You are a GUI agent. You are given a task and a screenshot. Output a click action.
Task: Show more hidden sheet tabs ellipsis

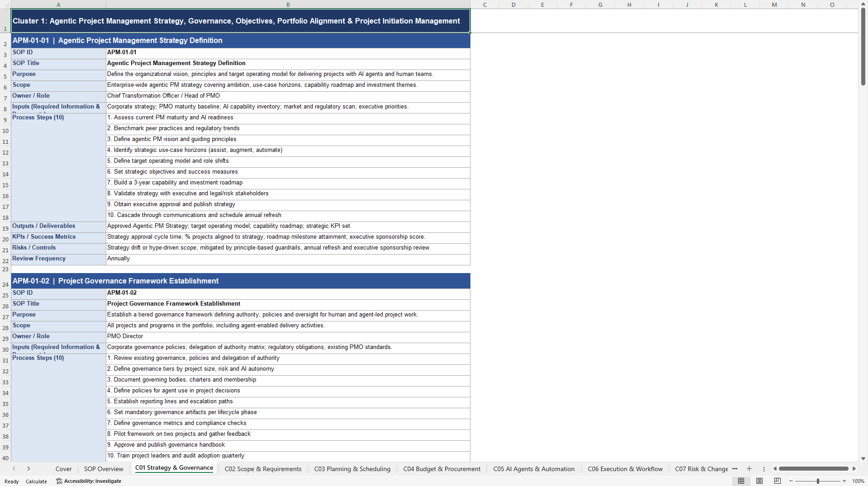coord(735,469)
